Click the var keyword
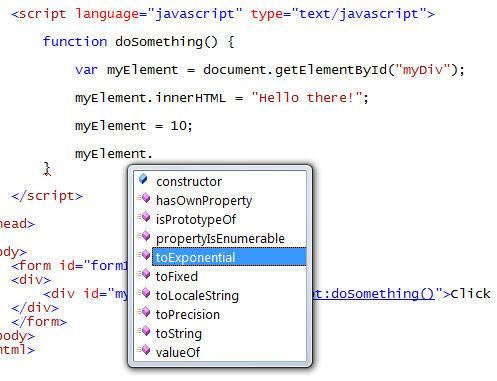Image resolution: width=497 pixels, height=381 pixels. pos(86,70)
